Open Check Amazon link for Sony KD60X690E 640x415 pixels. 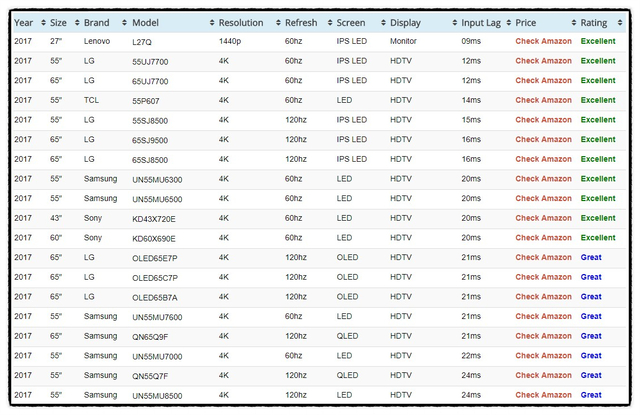[543, 237]
